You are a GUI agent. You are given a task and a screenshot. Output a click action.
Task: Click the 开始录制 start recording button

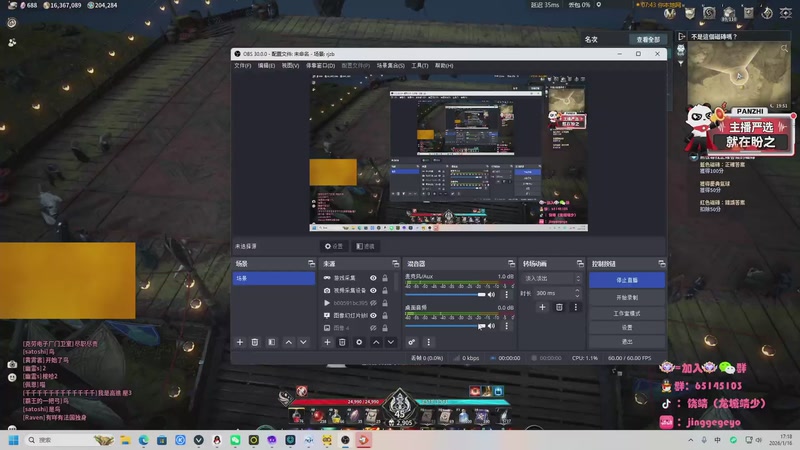click(627, 297)
